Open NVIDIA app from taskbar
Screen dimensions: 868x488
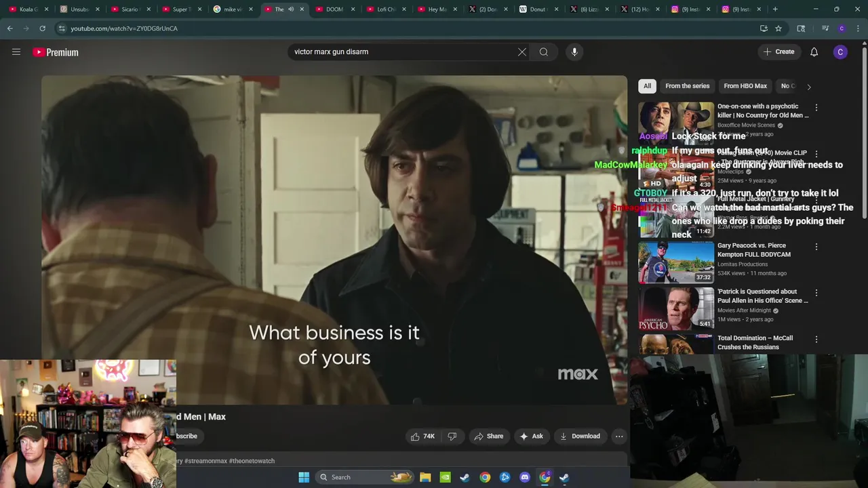[445, 477]
